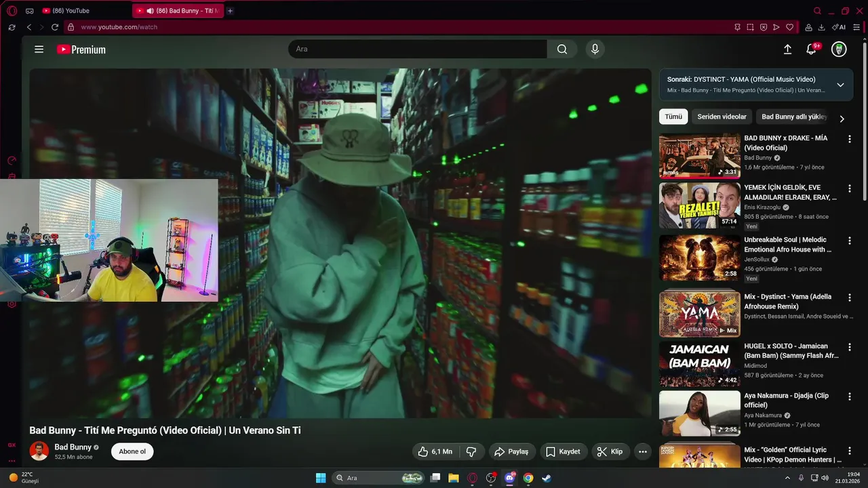Open the Windows Start button
The image size is (868, 488).
[x=321, y=478]
